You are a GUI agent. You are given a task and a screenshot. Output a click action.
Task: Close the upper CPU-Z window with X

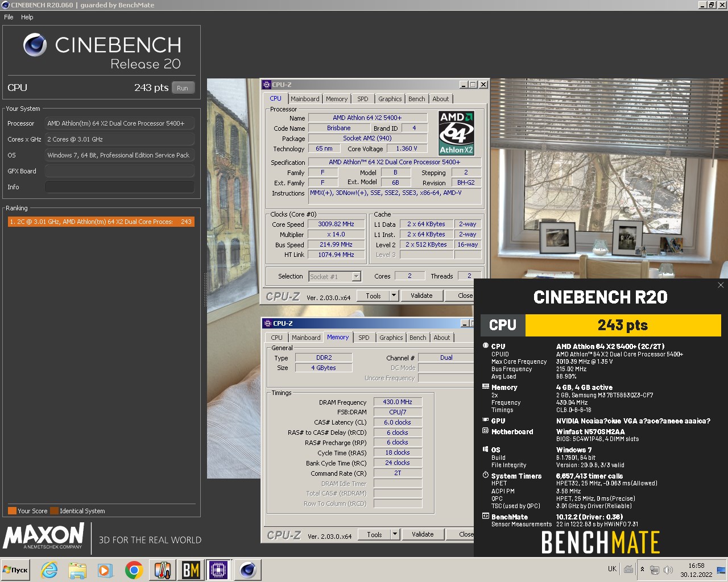tap(483, 85)
